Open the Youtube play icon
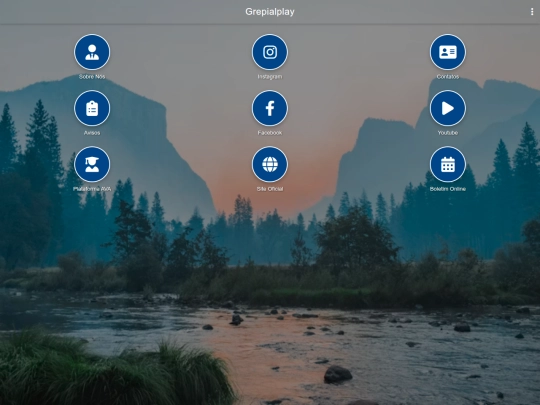The width and height of the screenshot is (540, 405). (x=448, y=108)
